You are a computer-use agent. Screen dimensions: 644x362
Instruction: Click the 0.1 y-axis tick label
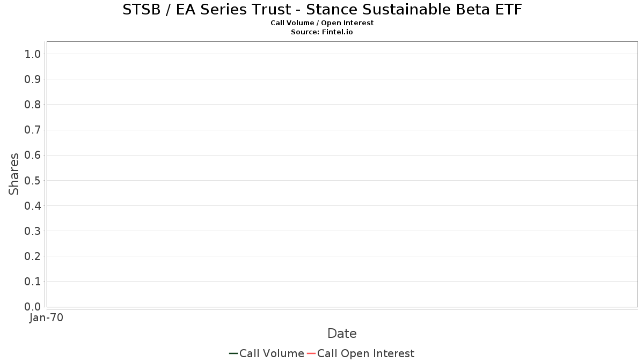(33, 282)
